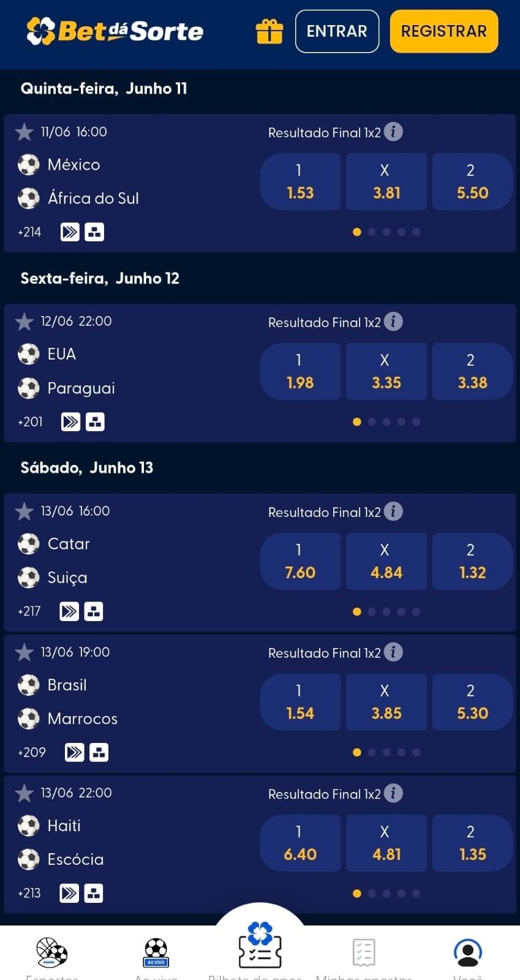
Task: Click the Bilhete de apostas ticket icon
Action: 260,951
